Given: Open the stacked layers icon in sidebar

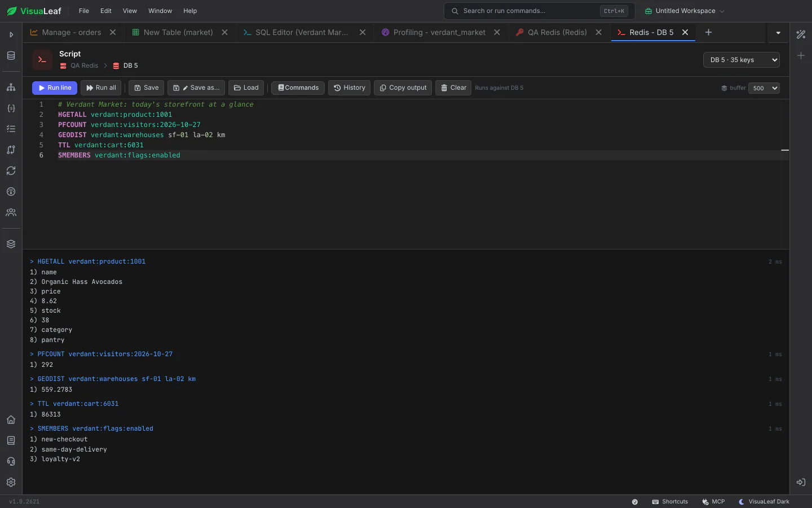Looking at the screenshot, I should coord(11,244).
